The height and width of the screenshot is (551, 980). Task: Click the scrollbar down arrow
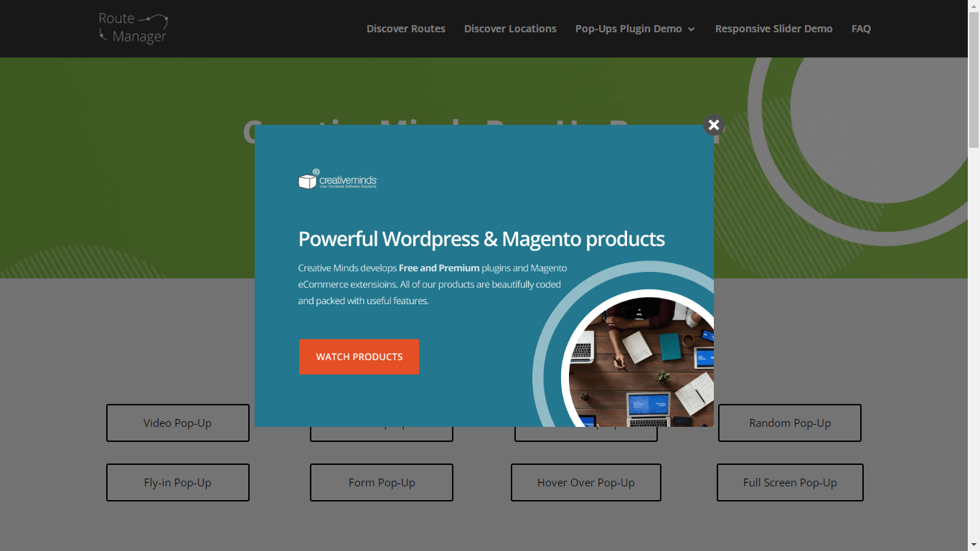[x=974, y=545]
